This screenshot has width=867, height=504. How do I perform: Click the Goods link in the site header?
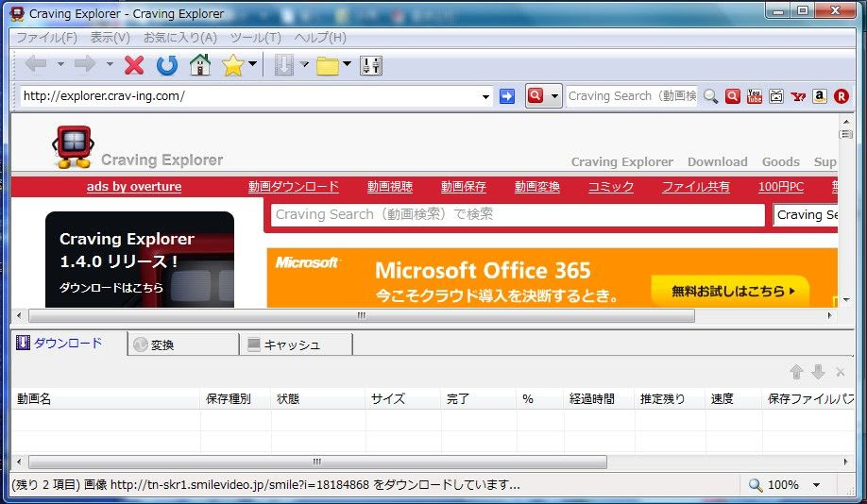point(781,162)
